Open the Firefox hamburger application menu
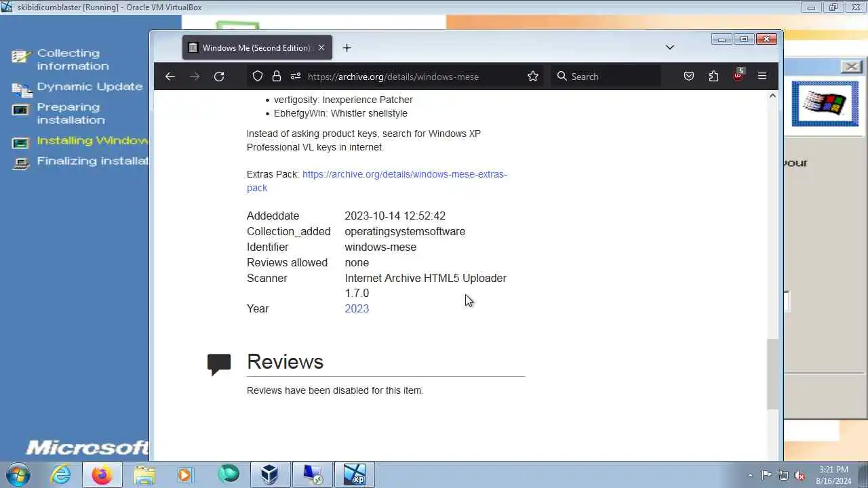 762,77
